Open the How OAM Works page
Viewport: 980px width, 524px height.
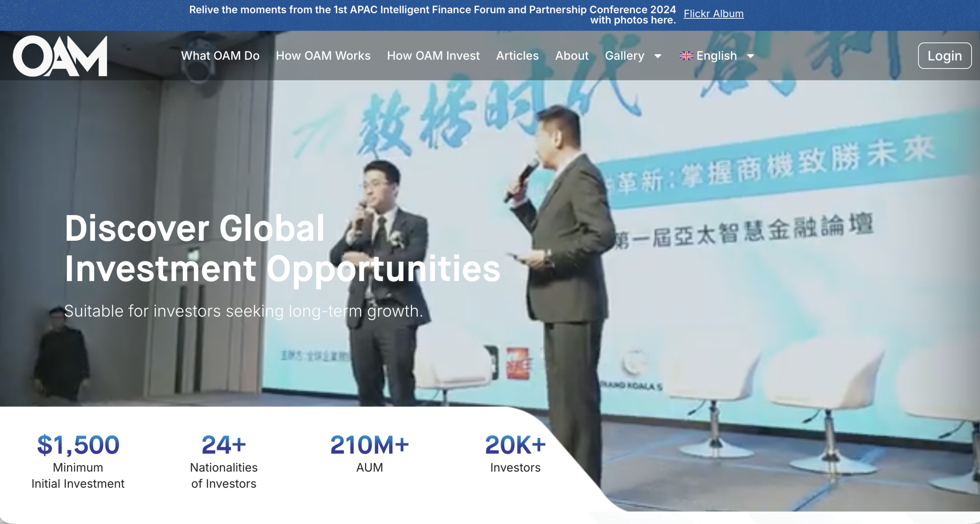click(323, 56)
